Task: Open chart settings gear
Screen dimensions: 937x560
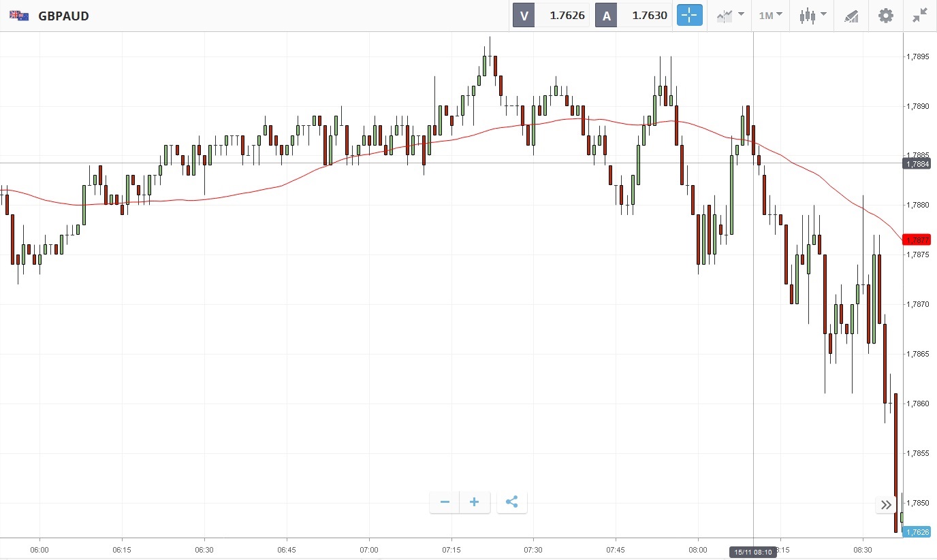Action: tap(885, 15)
